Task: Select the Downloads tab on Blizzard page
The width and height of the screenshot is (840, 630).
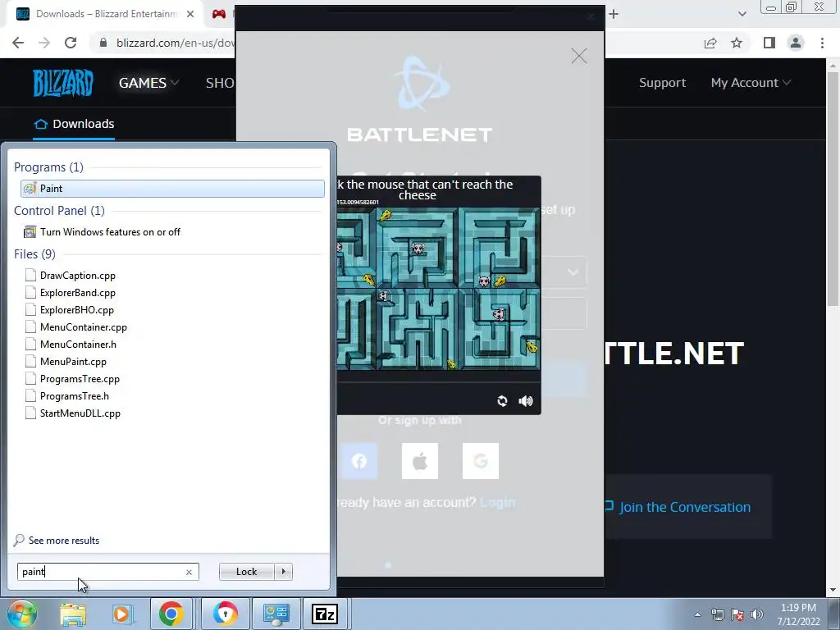Action: [74, 124]
